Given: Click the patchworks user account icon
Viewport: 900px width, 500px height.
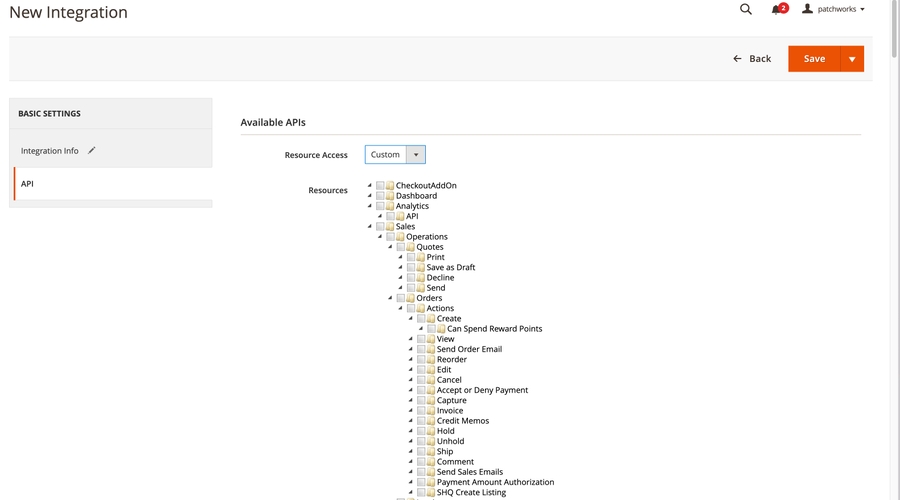Looking at the screenshot, I should (808, 9).
